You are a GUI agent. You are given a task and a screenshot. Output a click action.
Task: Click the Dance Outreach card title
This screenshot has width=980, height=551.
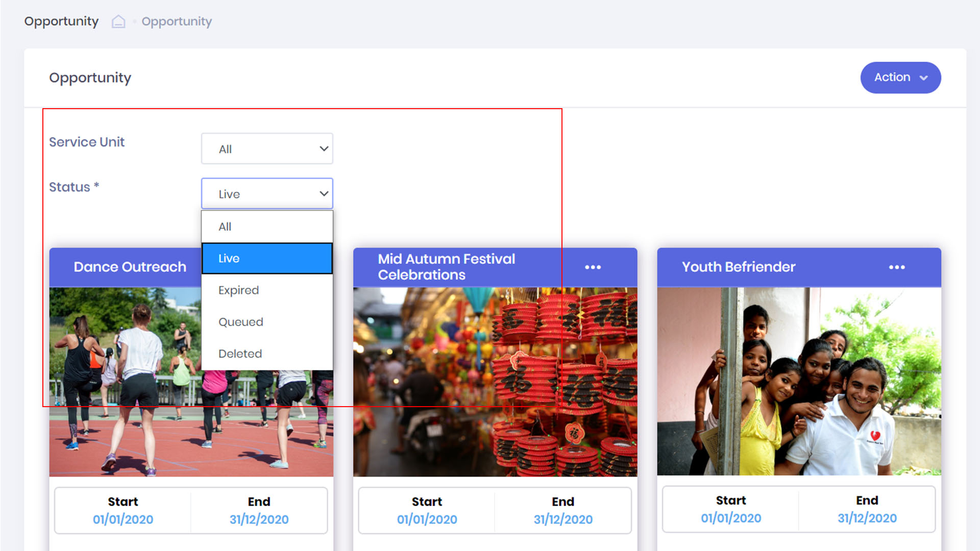pyautogui.click(x=130, y=267)
